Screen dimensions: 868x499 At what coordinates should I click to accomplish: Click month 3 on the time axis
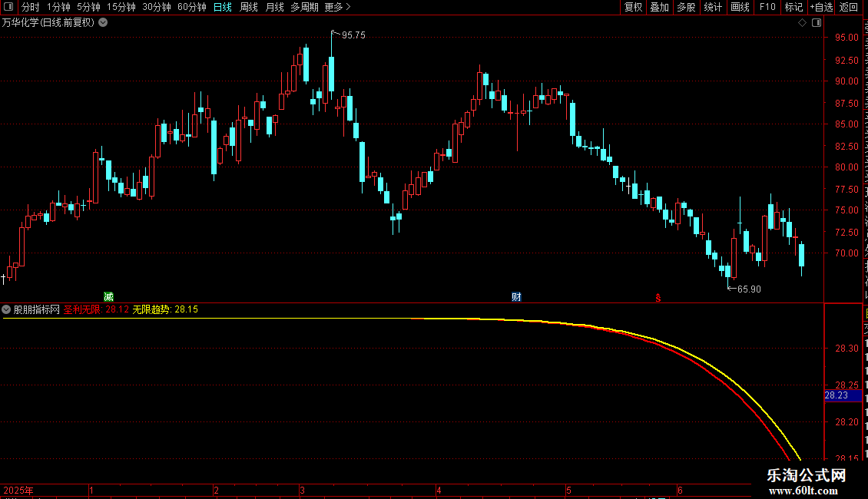pyautogui.click(x=302, y=490)
